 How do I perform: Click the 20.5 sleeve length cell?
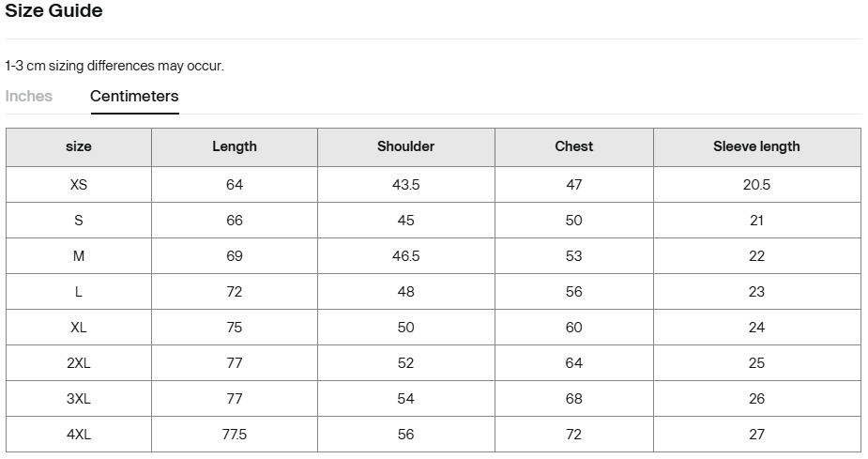756,184
